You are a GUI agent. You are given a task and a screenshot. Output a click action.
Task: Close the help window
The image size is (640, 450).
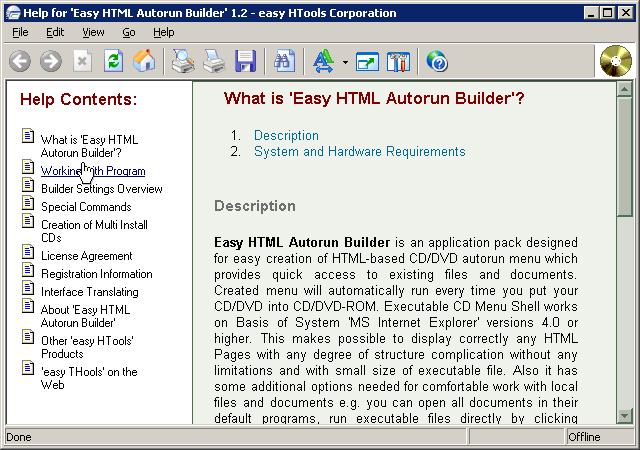(625, 13)
